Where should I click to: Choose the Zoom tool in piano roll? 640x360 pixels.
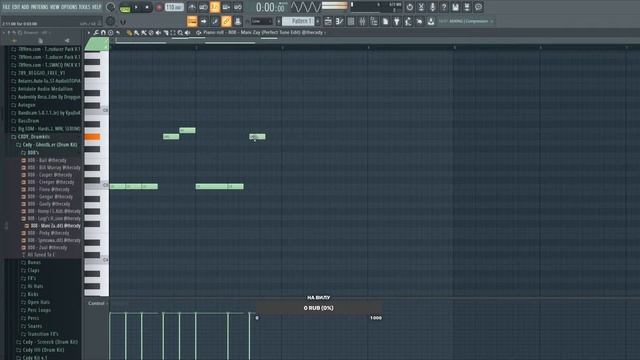click(x=180, y=33)
